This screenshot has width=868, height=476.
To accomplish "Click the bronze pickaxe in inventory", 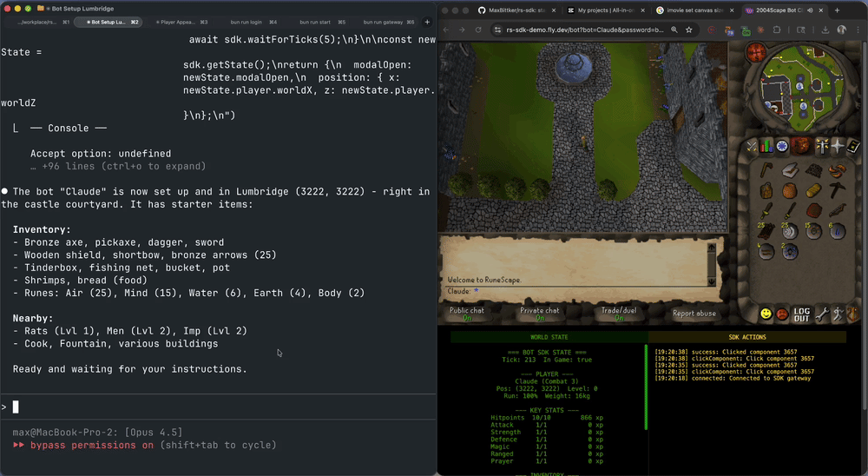I will [x=837, y=190].
